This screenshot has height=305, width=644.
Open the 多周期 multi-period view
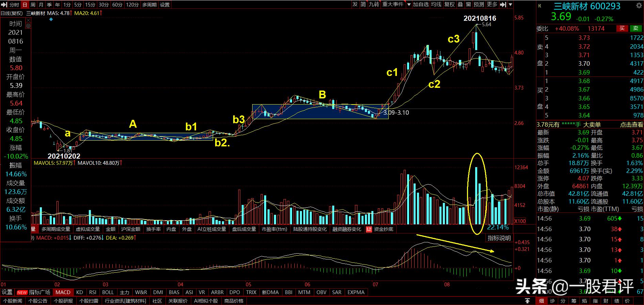[149, 5]
